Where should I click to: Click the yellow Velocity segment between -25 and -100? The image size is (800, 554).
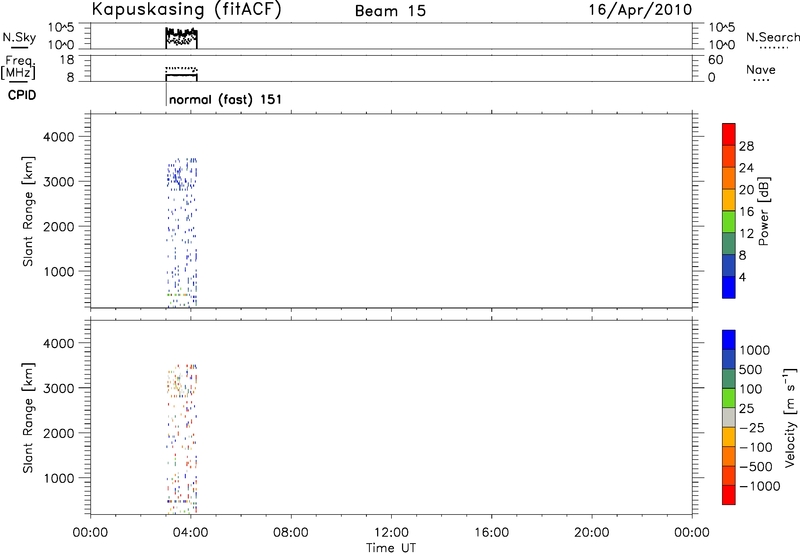729,437
